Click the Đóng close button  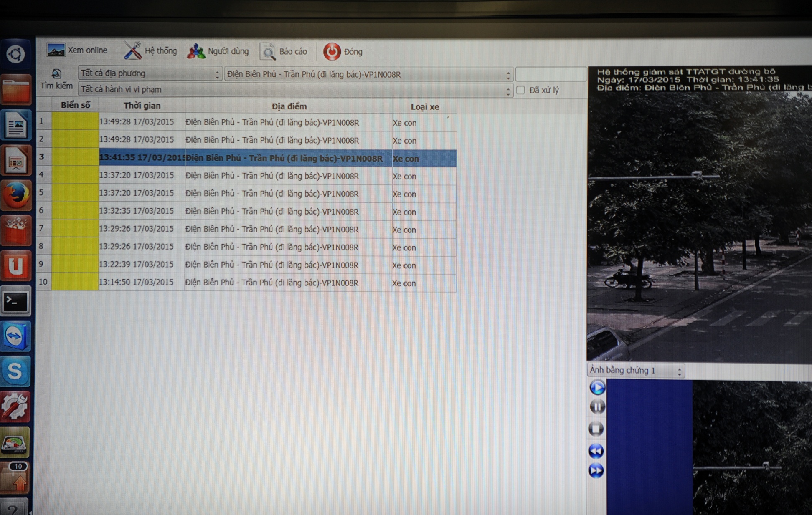point(343,52)
